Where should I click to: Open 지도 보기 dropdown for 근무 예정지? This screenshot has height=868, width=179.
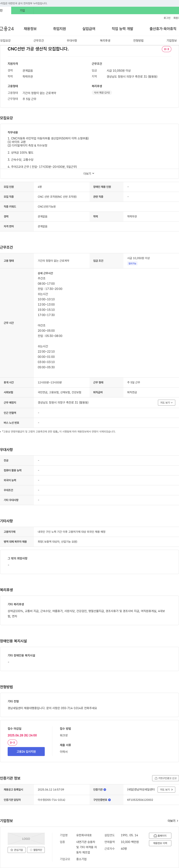click(x=167, y=403)
